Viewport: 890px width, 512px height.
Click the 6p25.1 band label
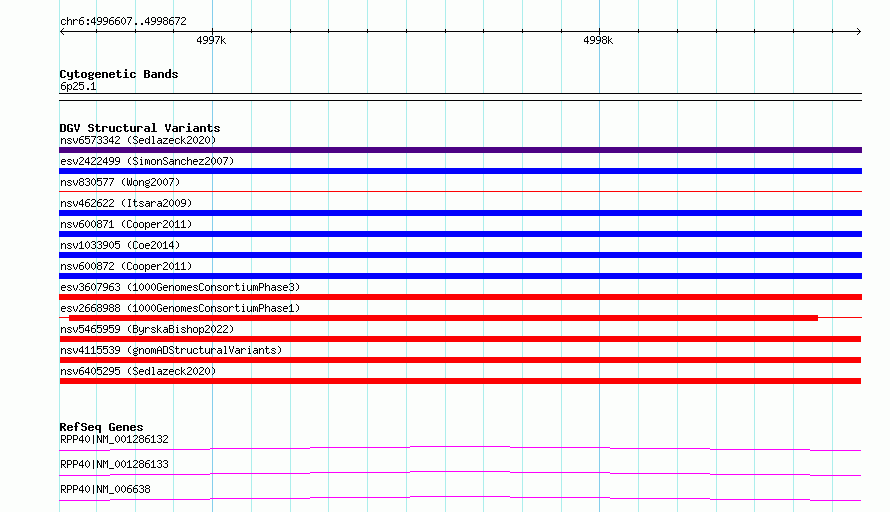pos(78,86)
